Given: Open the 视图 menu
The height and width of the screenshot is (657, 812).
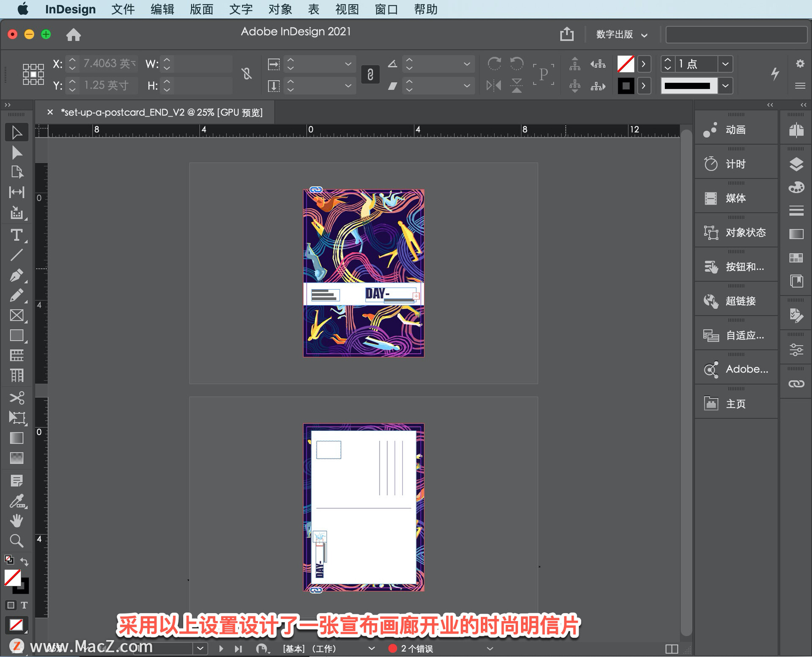Looking at the screenshot, I should coord(347,9).
